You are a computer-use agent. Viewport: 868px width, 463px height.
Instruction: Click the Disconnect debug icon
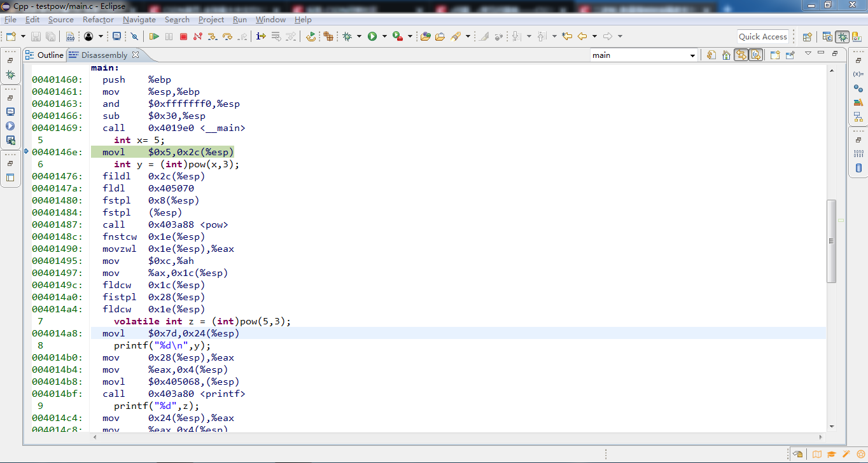pyautogui.click(x=198, y=37)
